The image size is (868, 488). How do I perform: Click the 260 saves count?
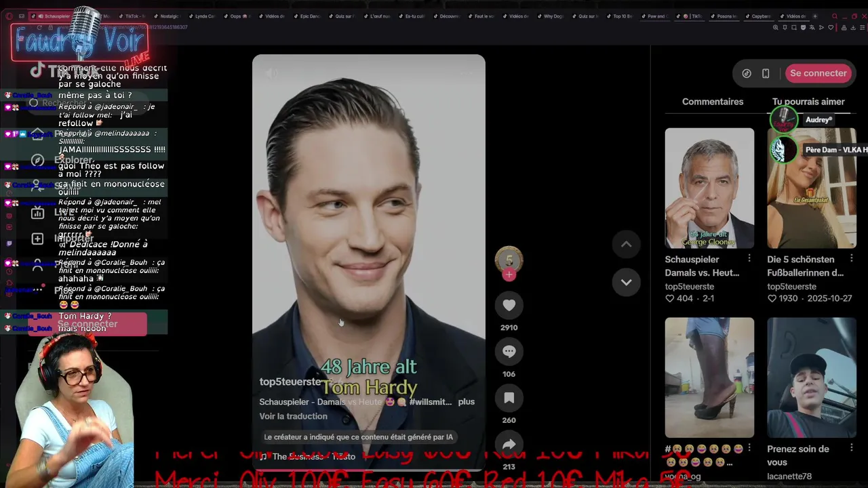coord(509,420)
